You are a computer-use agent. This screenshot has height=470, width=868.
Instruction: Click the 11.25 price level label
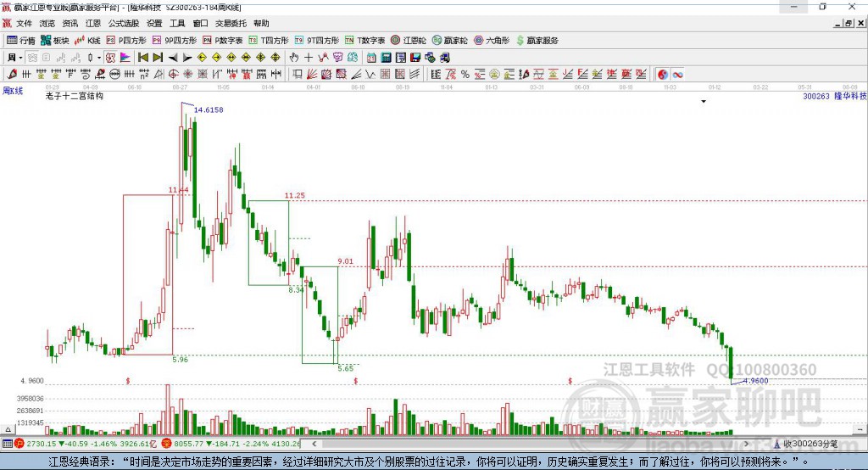click(x=294, y=196)
